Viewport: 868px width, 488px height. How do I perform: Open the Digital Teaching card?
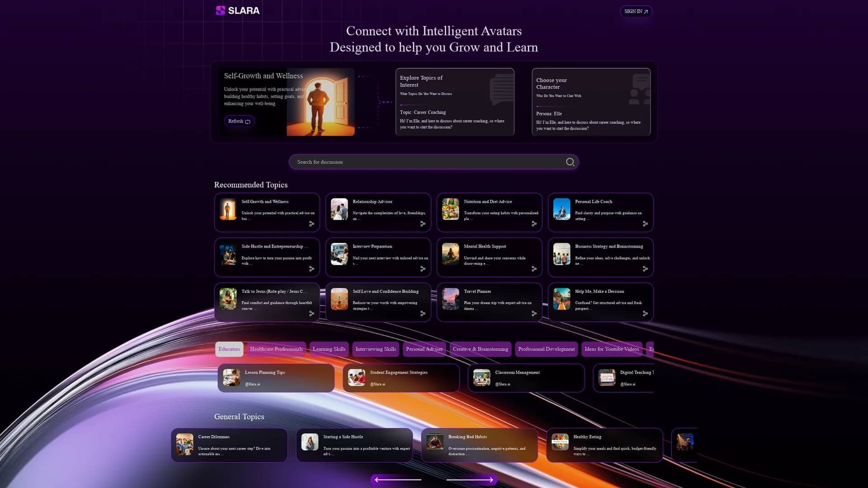[624, 378]
